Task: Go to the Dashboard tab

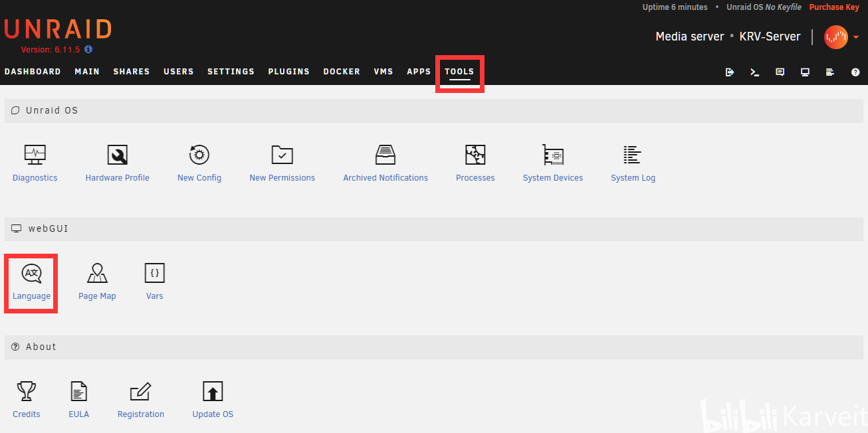Action: click(x=33, y=72)
